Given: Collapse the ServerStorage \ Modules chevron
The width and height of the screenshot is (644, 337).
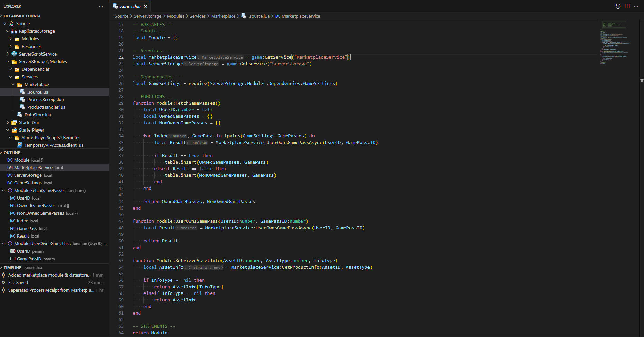Looking at the screenshot, I should (8, 61).
